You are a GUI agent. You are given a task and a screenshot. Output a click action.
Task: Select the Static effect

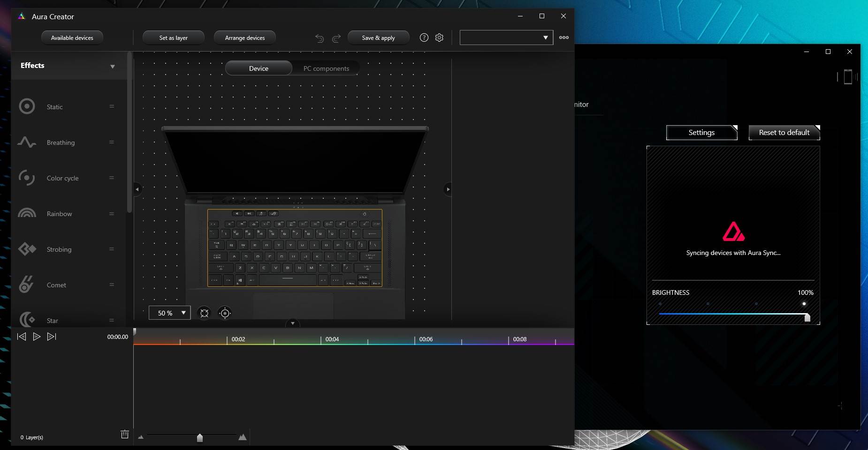pos(54,106)
